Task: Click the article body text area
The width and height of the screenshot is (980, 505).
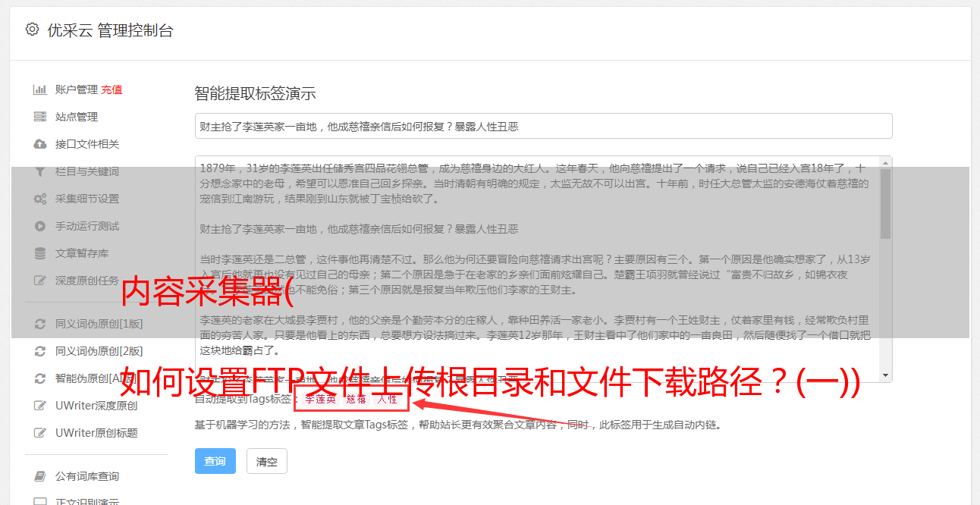Action: click(x=537, y=269)
